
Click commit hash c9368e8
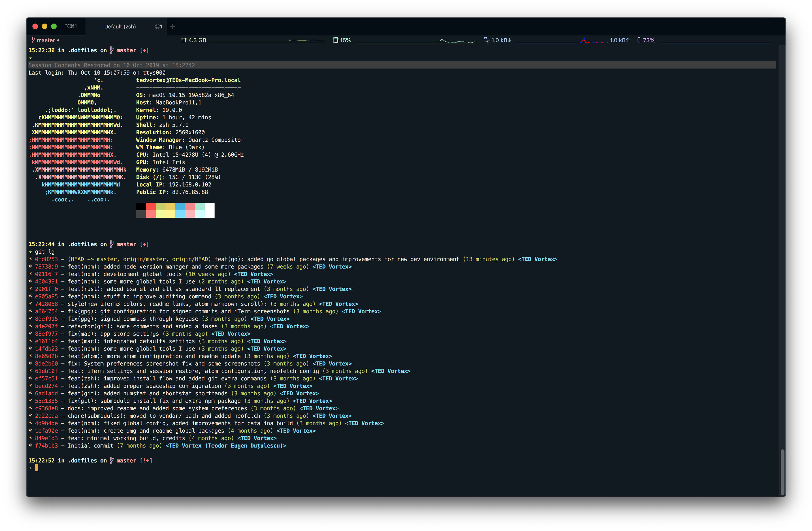46,409
